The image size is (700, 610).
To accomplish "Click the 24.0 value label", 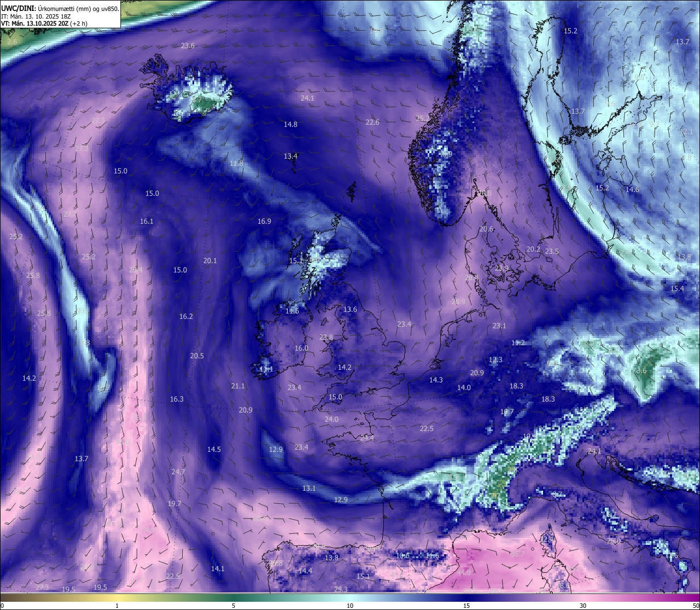I will (331, 420).
